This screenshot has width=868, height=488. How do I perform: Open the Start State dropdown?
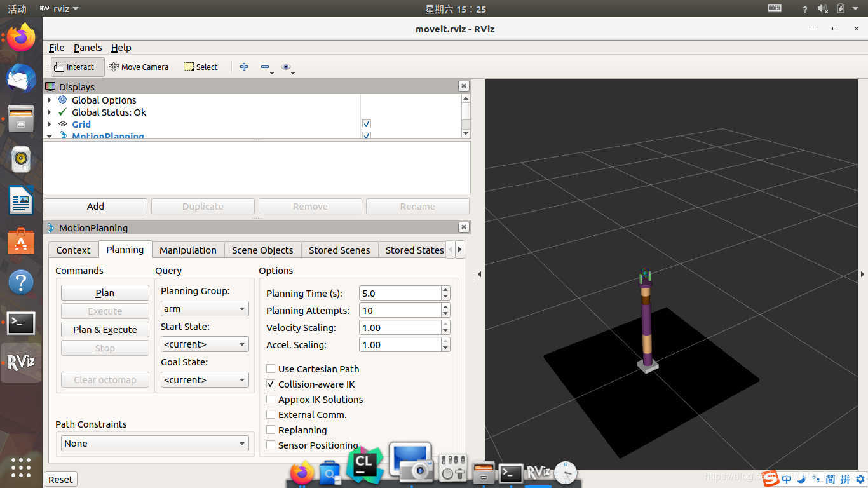pyautogui.click(x=204, y=344)
